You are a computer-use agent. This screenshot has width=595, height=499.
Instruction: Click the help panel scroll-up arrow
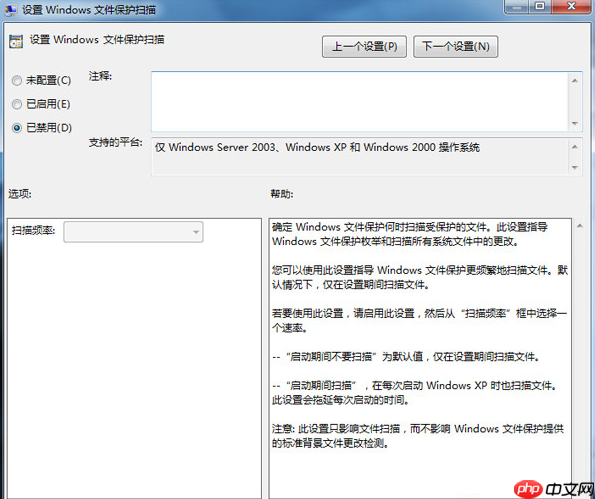coord(580,226)
